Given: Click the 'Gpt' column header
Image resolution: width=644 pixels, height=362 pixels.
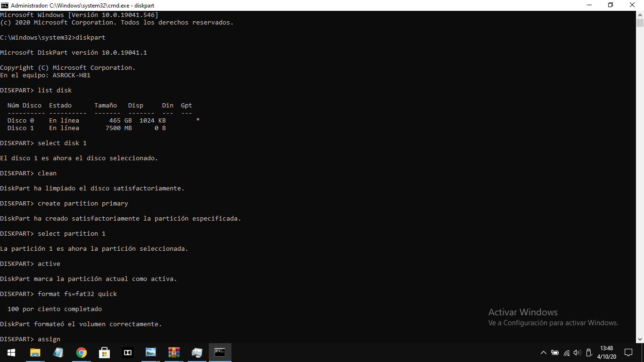Looking at the screenshot, I should coord(187,105).
